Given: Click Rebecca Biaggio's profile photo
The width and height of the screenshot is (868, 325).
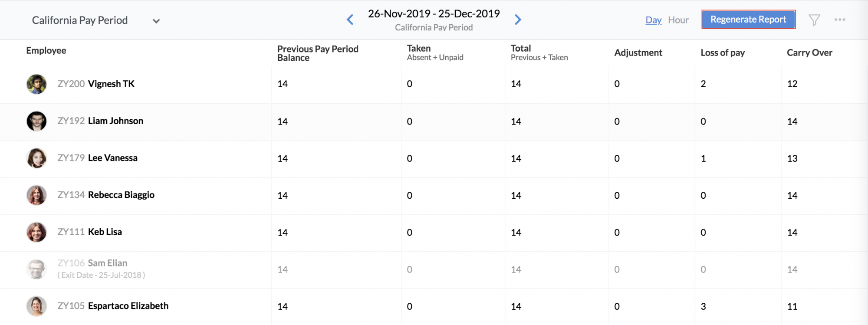Looking at the screenshot, I should (36, 195).
